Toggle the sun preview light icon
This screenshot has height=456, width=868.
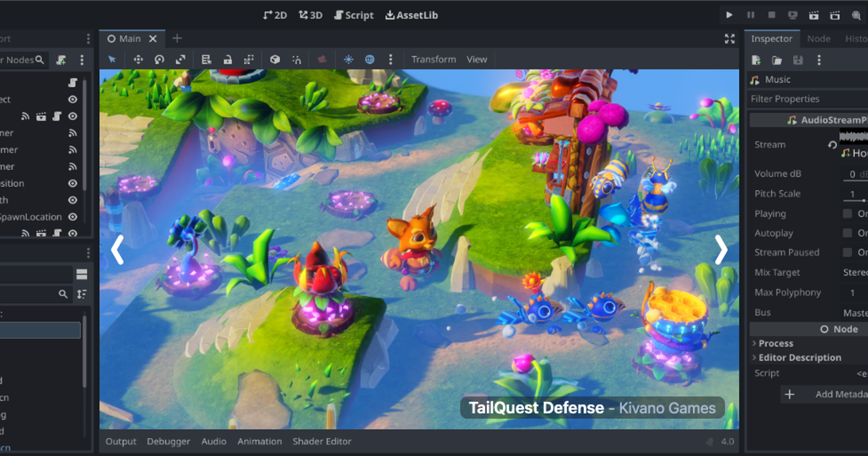[349, 59]
